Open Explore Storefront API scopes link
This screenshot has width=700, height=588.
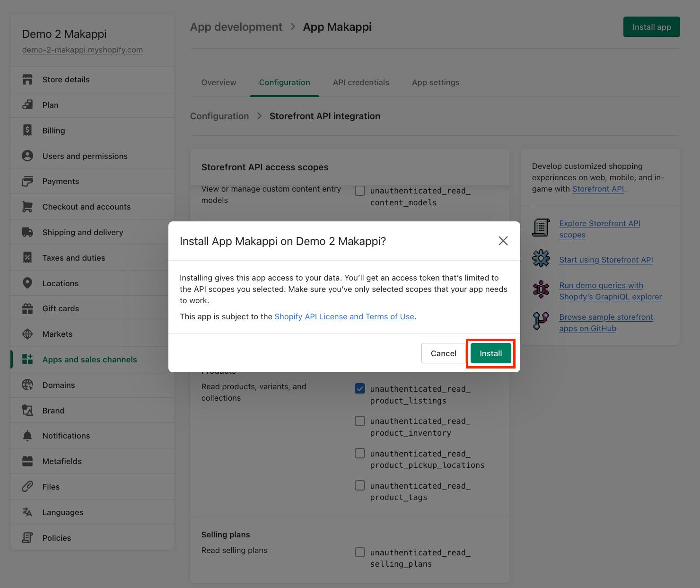click(x=600, y=229)
